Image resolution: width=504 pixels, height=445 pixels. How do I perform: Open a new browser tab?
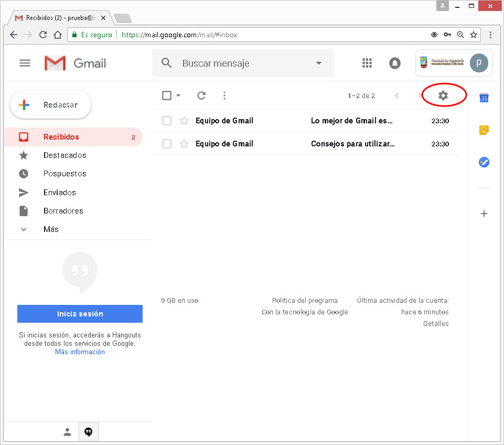click(123, 18)
